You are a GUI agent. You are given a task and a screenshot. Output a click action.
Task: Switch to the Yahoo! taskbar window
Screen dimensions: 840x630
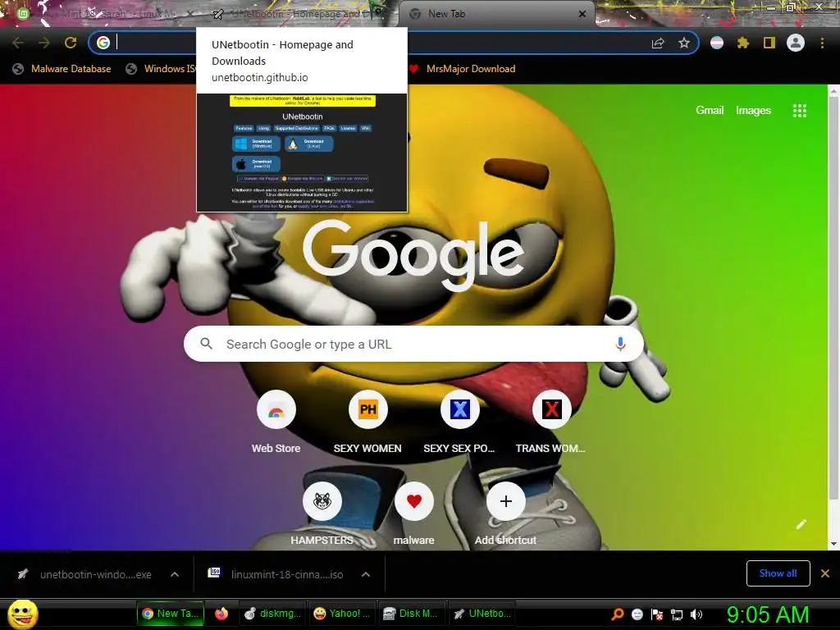(x=342, y=614)
